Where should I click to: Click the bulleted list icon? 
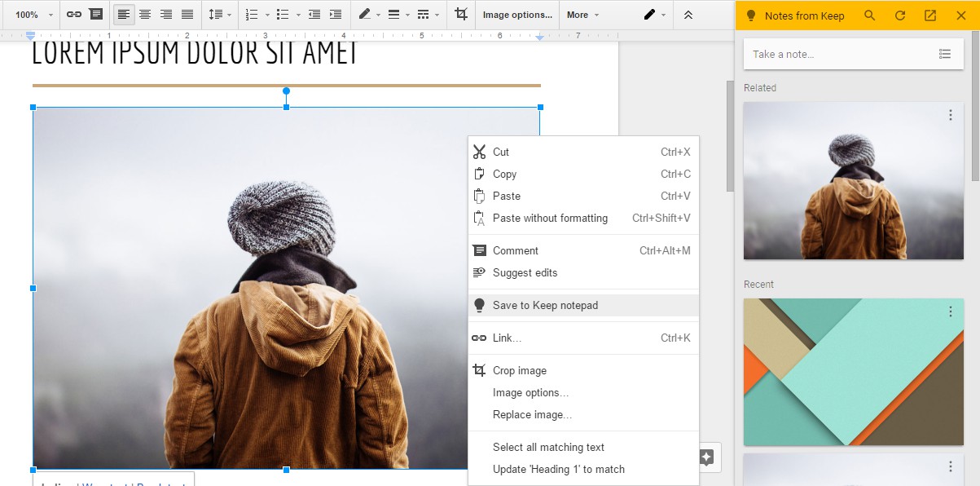[x=283, y=15]
